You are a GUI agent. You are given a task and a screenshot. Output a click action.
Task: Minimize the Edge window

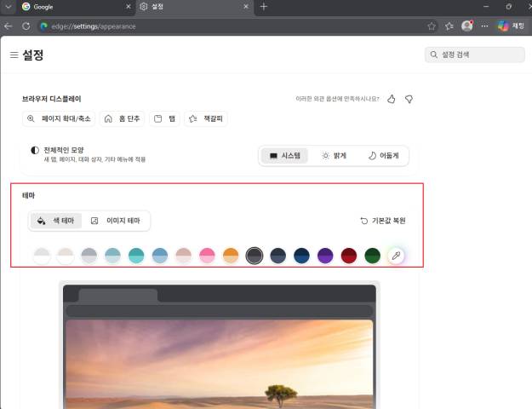486,7
